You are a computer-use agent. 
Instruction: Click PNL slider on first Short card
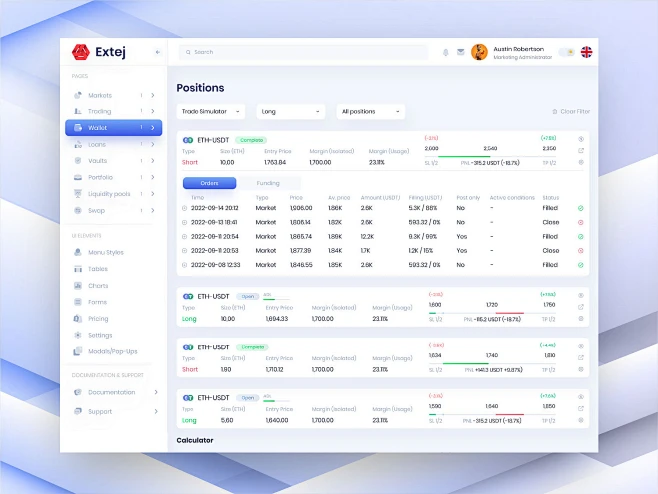[x=490, y=156]
